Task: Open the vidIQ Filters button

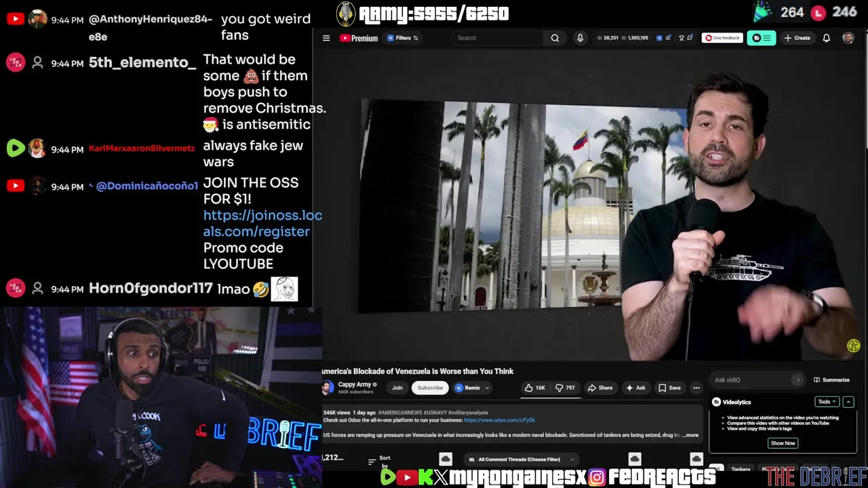Action: pos(403,38)
